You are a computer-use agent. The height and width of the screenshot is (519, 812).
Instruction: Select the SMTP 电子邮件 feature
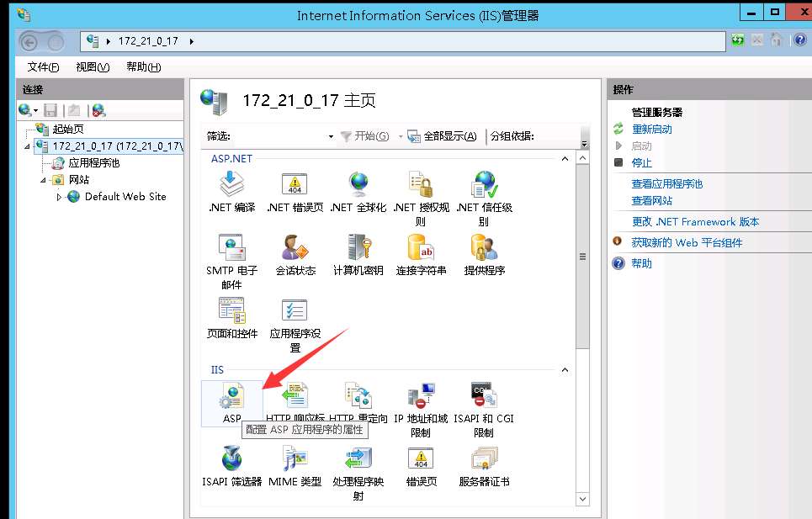231,248
